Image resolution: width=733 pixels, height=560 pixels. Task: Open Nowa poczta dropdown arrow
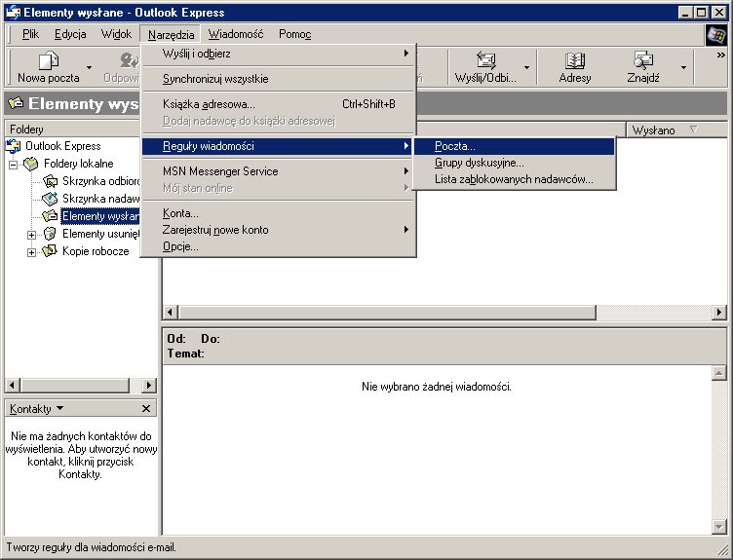(x=89, y=68)
